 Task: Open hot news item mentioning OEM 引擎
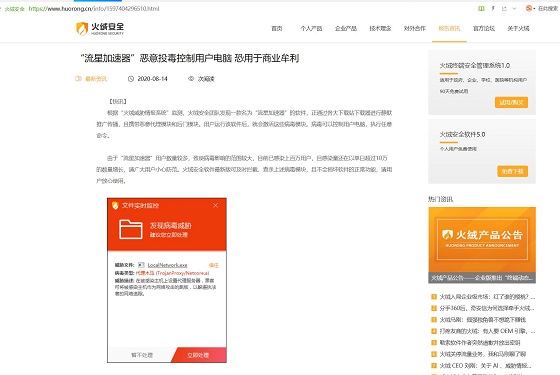487,331
